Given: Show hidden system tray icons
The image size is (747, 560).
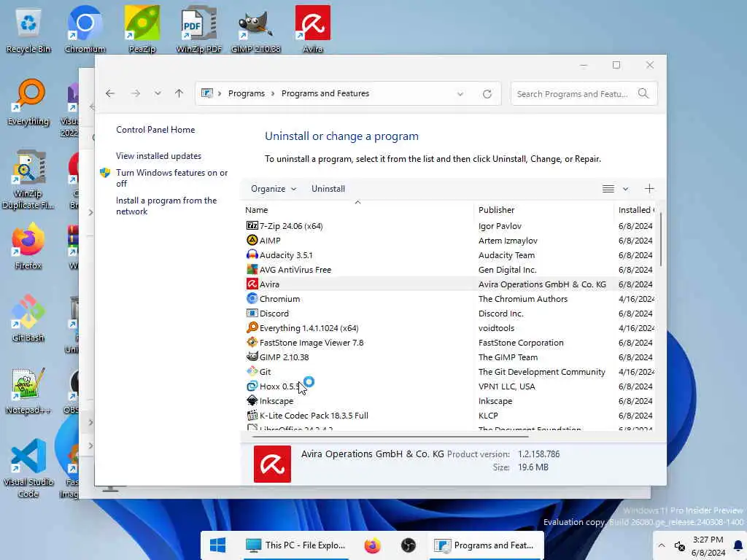Looking at the screenshot, I should coord(662,545).
